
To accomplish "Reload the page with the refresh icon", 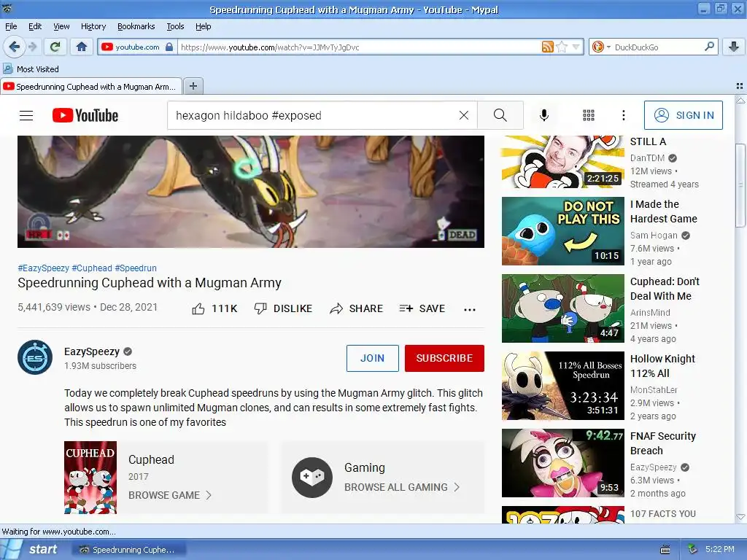I will [55, 47].
